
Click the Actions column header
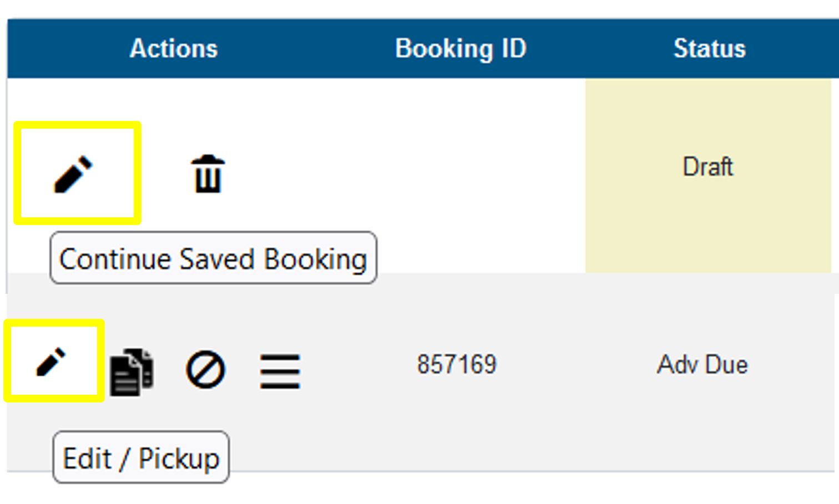173,48
